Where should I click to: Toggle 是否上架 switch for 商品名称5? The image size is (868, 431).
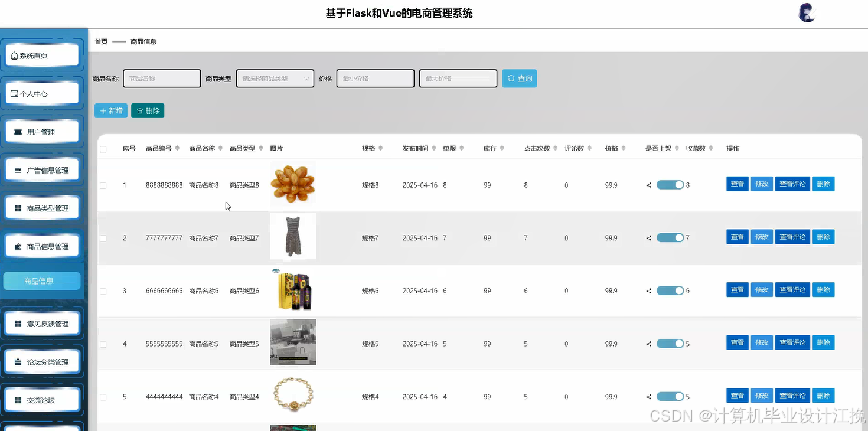point(670,343)
